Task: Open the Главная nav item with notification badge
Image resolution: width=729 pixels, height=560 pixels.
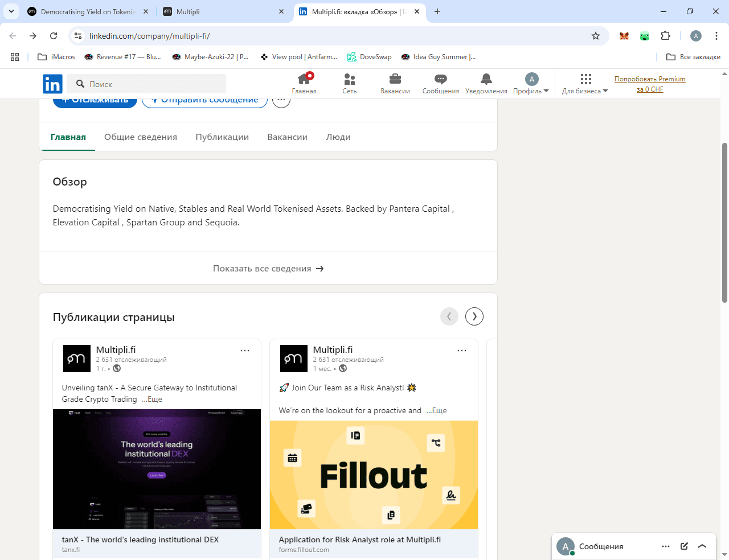Action: [x=304, y=84]
